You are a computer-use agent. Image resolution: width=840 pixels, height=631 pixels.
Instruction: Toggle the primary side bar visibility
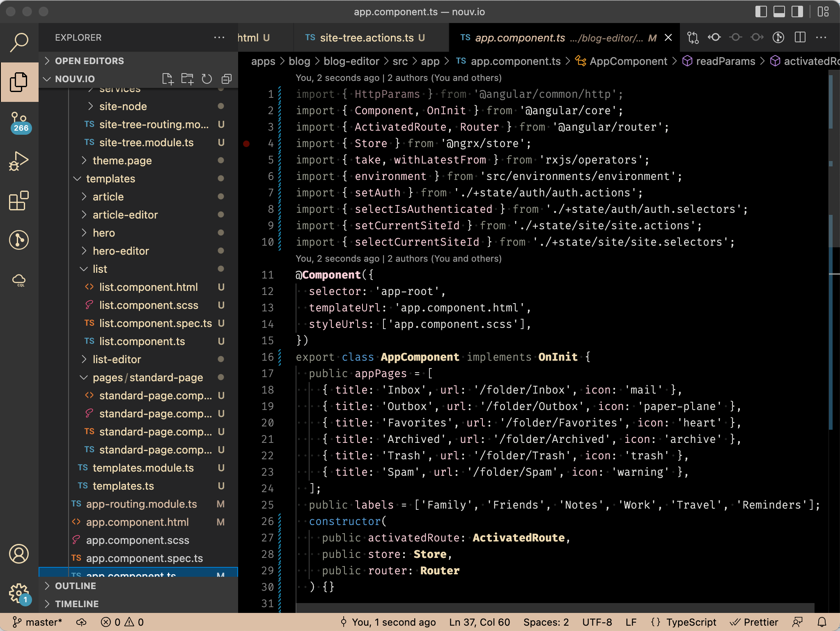(x=761, y=12)
